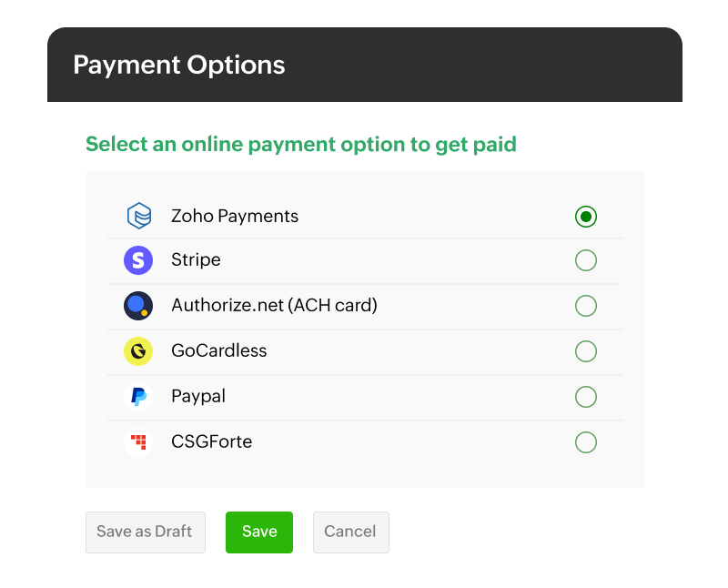This screenshot has width=728, height=588.
Task: Select CSGForte radio button
Action: [587, 442]
